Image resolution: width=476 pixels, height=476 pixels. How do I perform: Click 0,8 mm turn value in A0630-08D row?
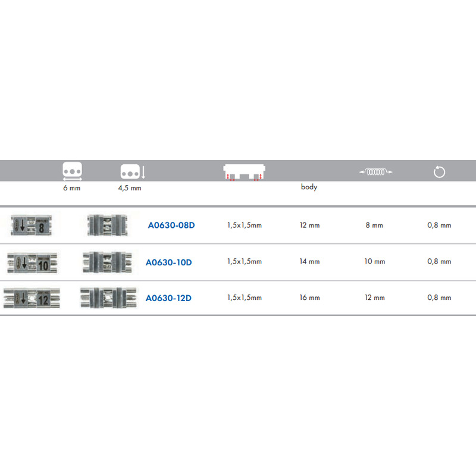(439, 226)
